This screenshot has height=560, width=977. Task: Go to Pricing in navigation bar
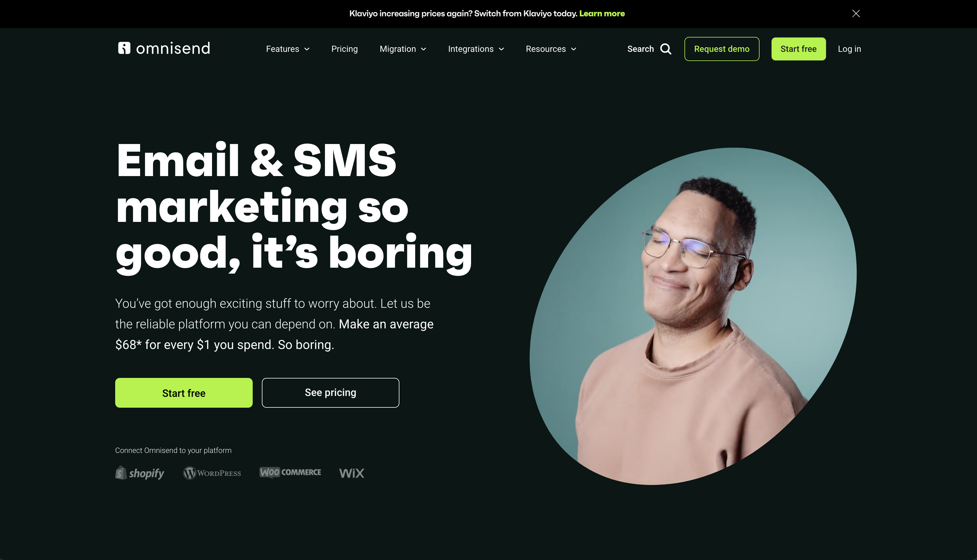click(344, 49)
